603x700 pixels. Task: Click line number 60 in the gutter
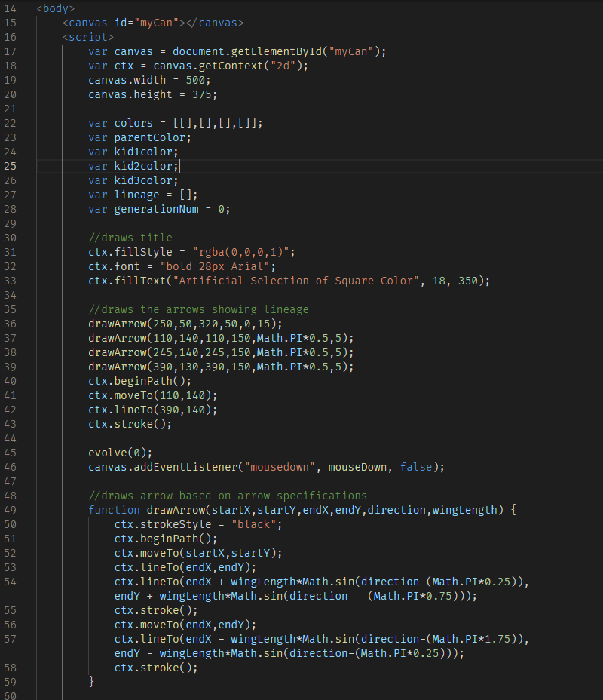[10, 696]
